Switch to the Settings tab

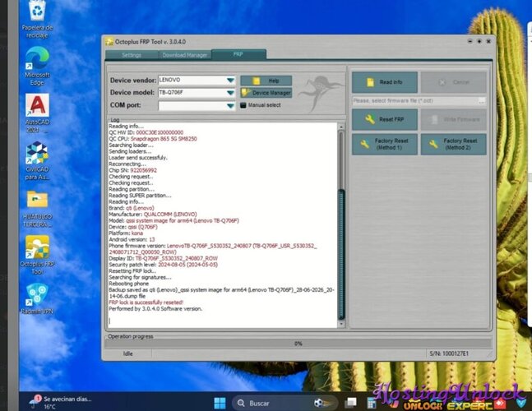click(x=132, y=55)
